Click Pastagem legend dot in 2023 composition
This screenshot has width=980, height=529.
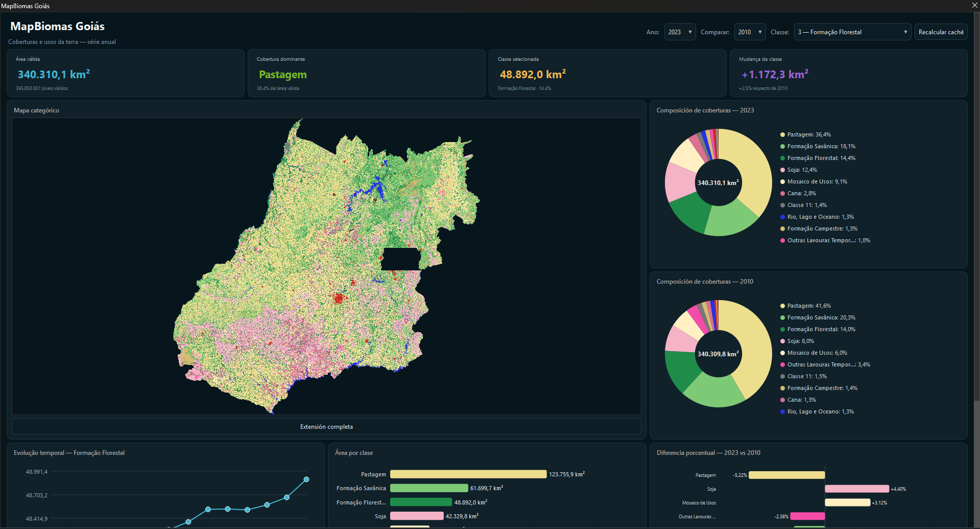tap(782, 134)
